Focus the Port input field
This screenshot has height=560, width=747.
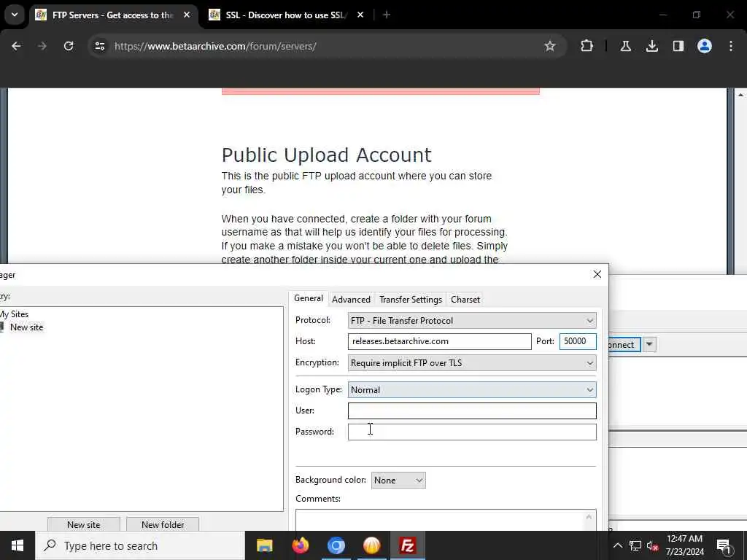[x=578, y=341]
